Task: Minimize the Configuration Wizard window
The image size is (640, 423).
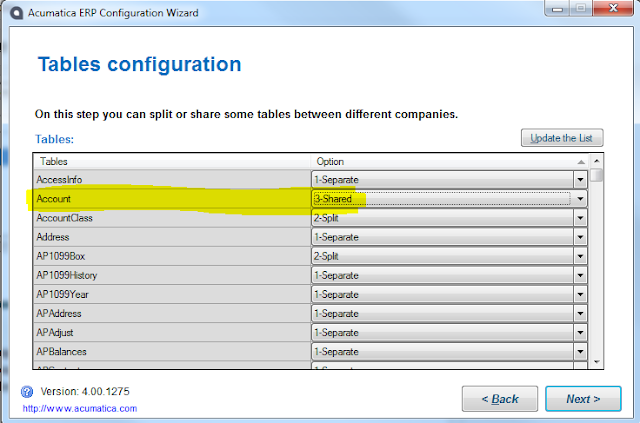Action: click(557, 8)
